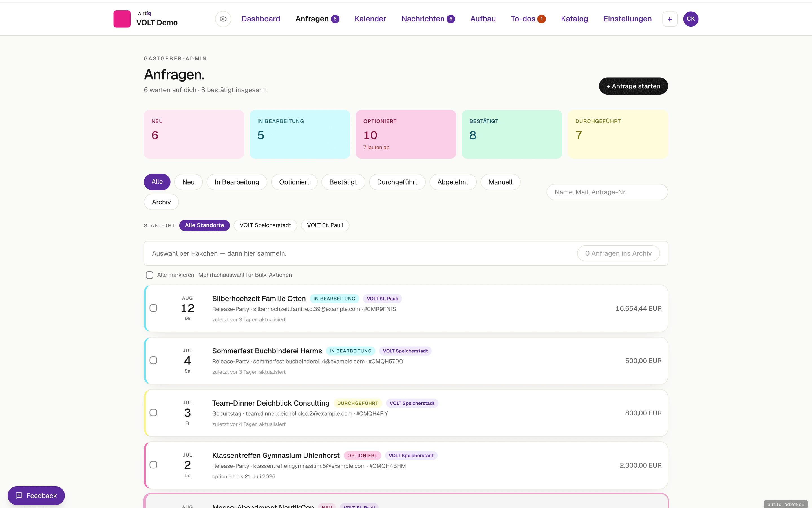This screenshot has height=508, width=812.
Task: Filter requests by 'Manuell'
Action: (500, 182)
